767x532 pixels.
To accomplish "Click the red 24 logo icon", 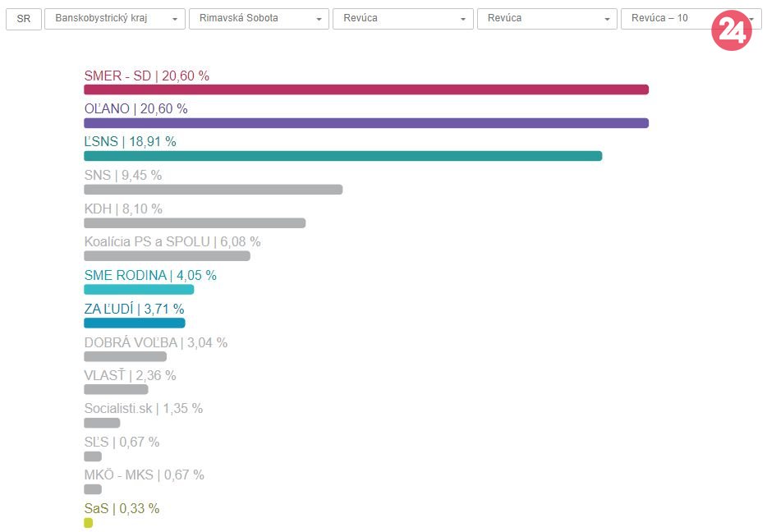I will point(731,30).
